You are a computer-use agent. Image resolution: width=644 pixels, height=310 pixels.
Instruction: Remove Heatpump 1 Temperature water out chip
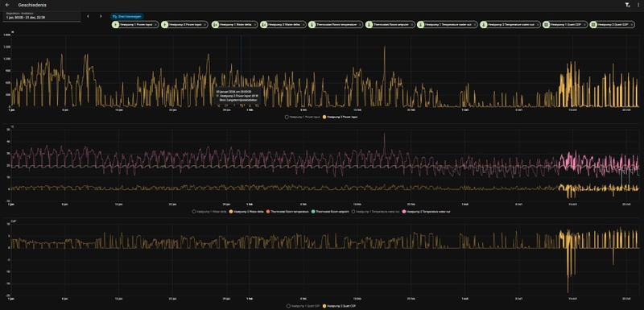pyautogui.click(x=475, y=25)
